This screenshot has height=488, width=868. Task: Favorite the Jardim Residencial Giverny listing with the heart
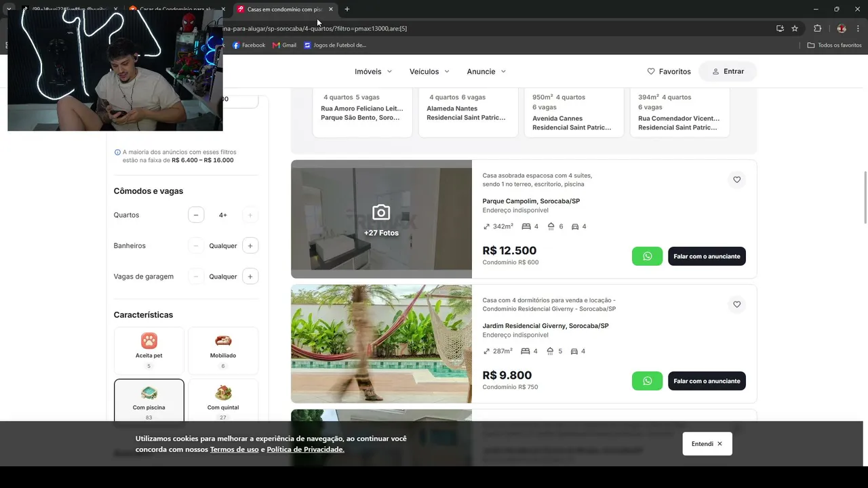point(736,304)
